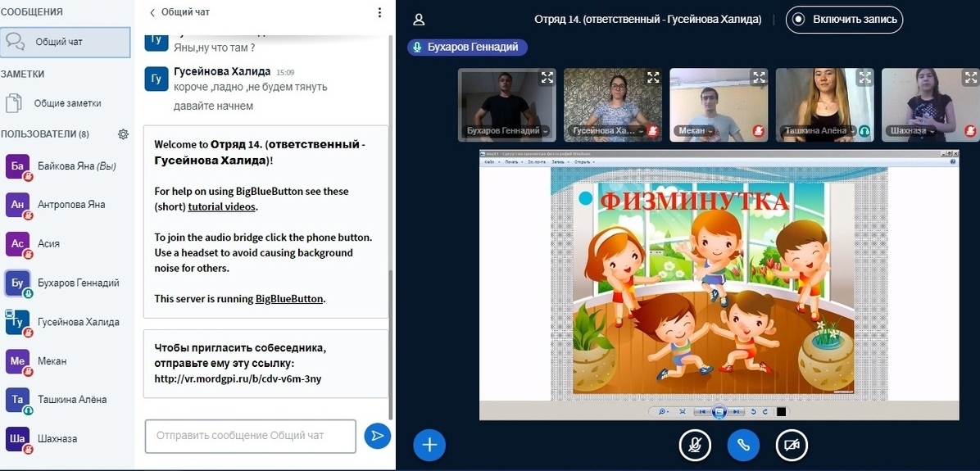
Task: Click message 'Яны,ну что там ?'
Action: point(215,48)
